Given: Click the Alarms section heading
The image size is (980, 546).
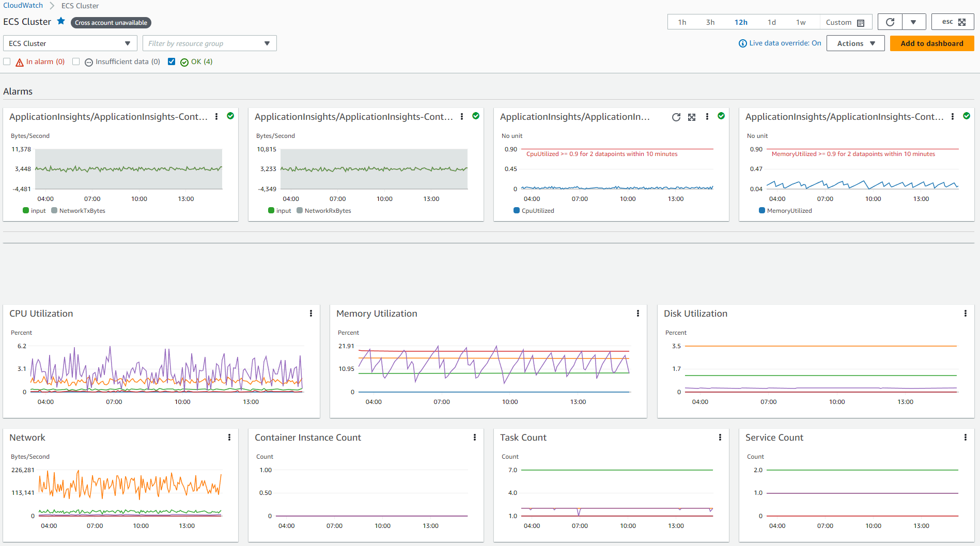Looking at the screenshot, I should tap(18, 91).
